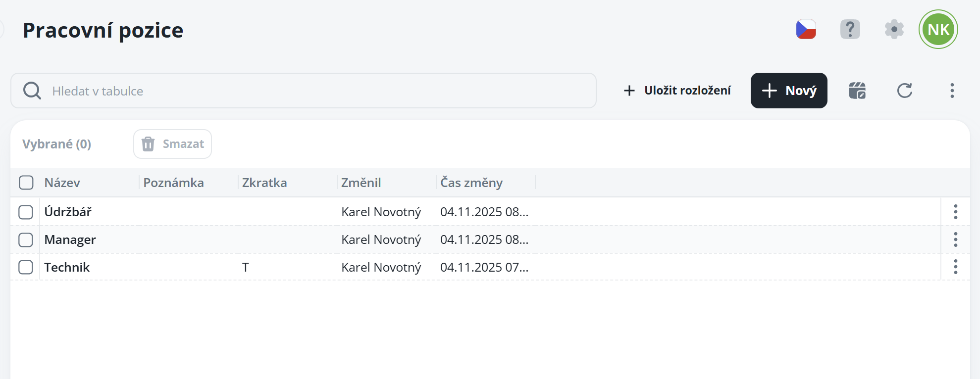Open row actions menu for Údržbář
980x379 pixels.
pyautogui.click(x=955, y=212)
